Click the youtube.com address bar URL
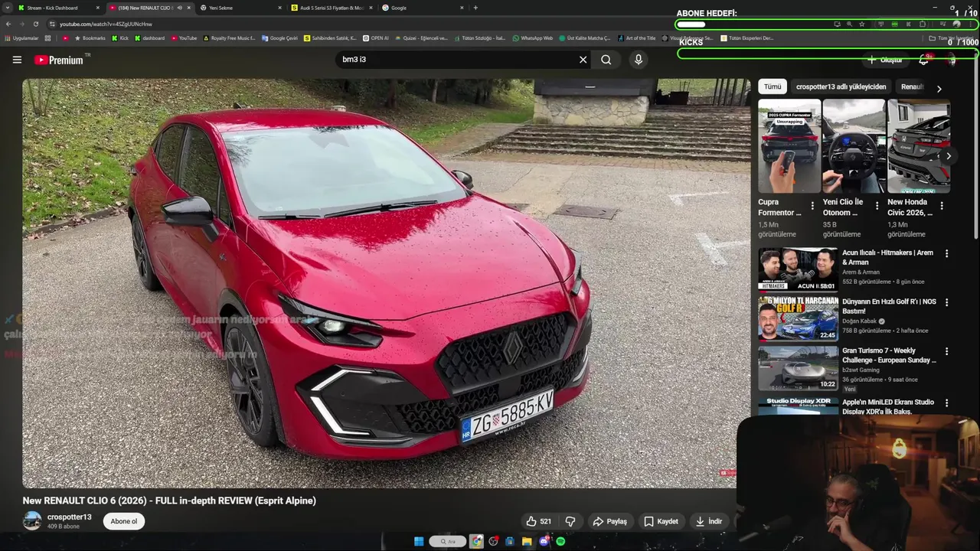The image size is (980, 551). (x=106, y=24)
